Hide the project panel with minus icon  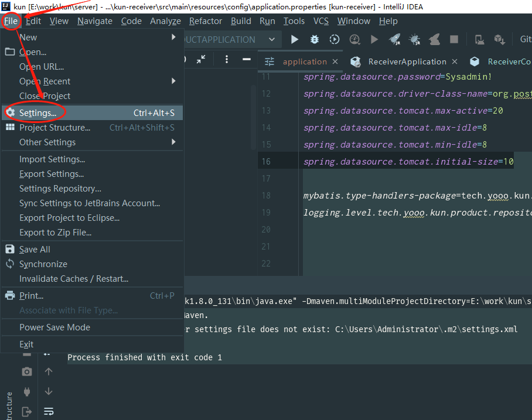click(247, 59)
